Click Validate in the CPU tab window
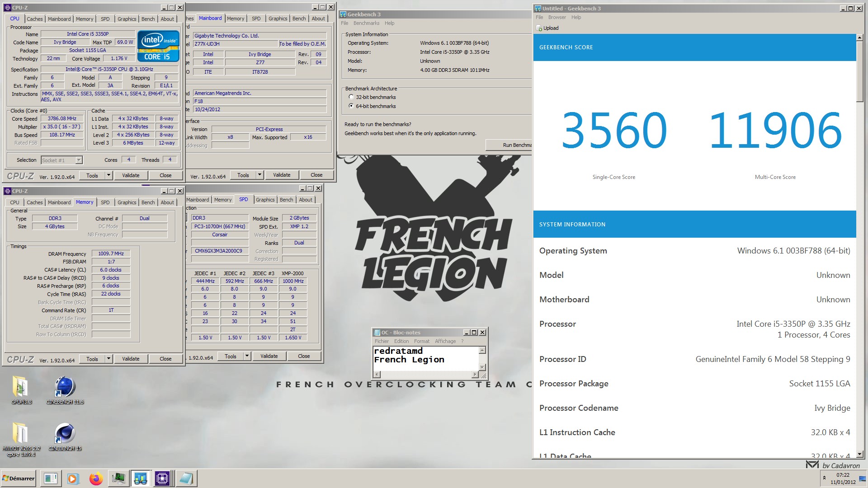 pyautogui.click(x=131, y=175)
